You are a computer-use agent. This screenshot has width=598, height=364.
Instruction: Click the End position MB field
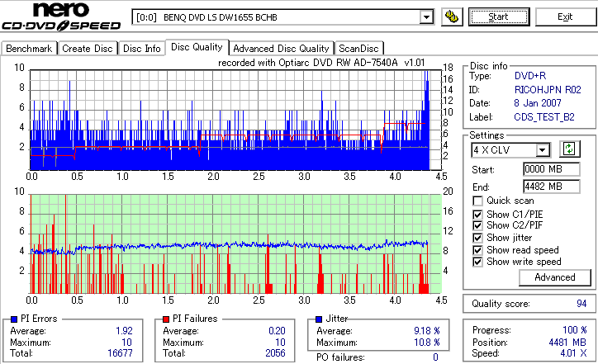point(552,187)
